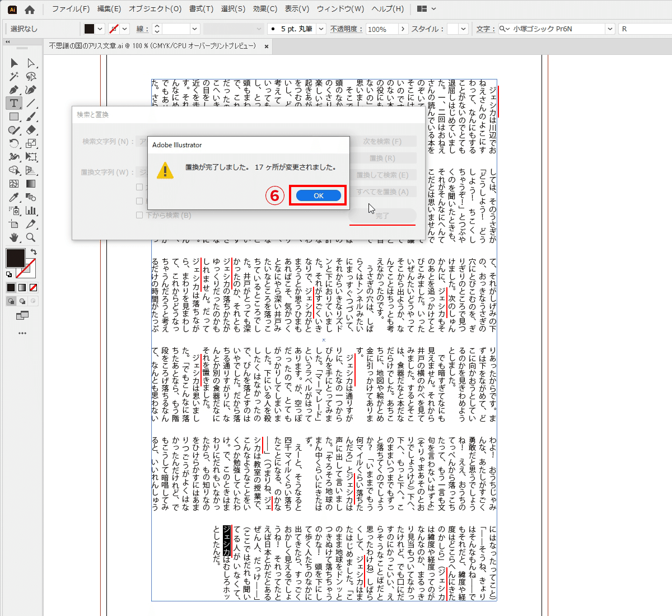Pick the Shaper tool
Screen dimensions: 672x616
click(14, 130)
